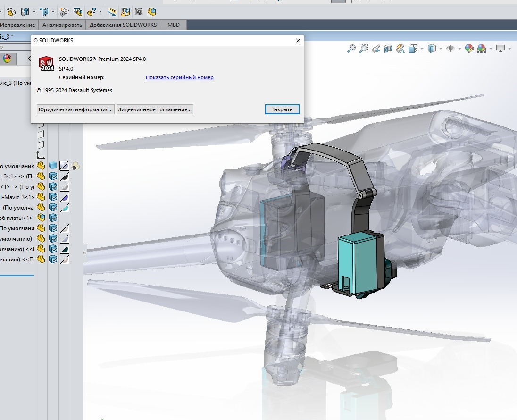The width and height of the screenshot is (517, 420).
Task: Open the MBD tab
Action: [174, 25]
